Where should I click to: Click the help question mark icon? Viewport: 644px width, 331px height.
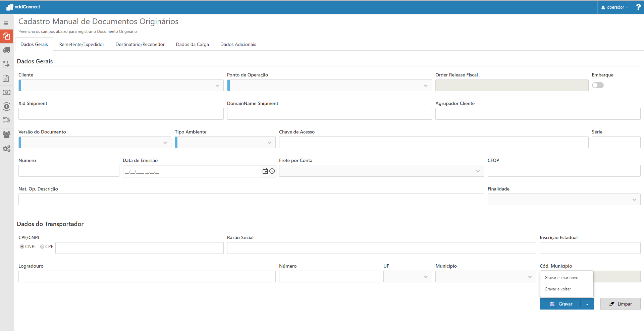pyautogui.click(x=638, y=7)
